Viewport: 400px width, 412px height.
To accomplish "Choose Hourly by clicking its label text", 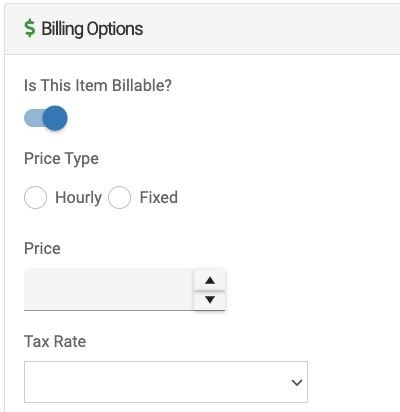I will (79, 198).
